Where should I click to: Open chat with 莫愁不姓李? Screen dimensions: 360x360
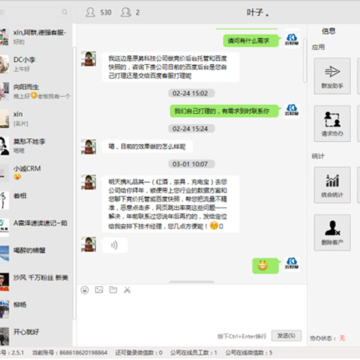coord(36,146)
